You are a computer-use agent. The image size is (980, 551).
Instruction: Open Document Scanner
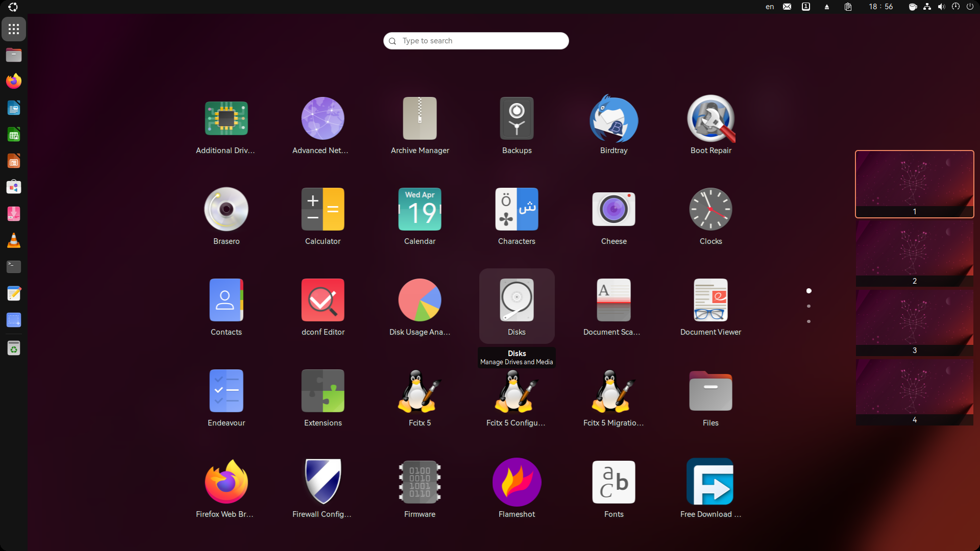[x=614, y=307]
